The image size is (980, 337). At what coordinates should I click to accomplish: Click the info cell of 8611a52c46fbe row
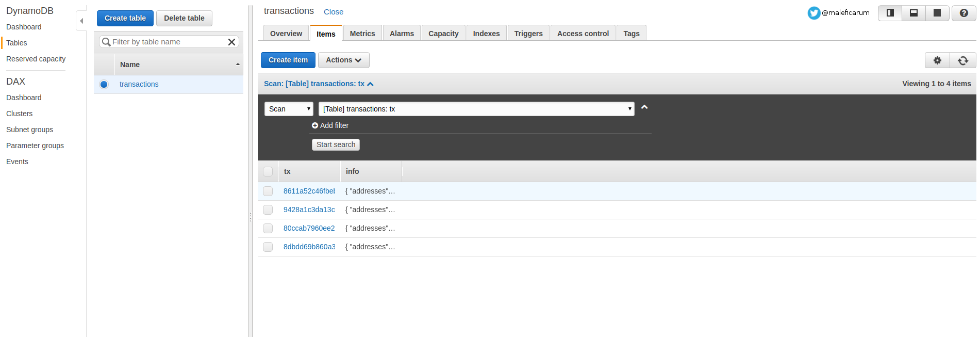(x=370, y=191)
